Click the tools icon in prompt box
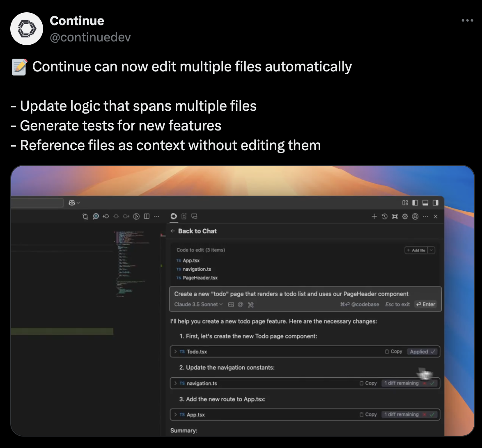This screenshot has width=482, height=448. [250, 304]
